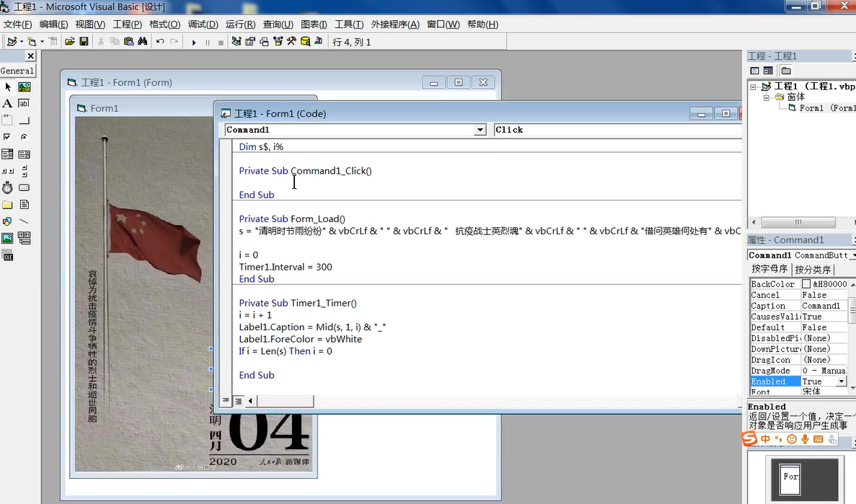Select the Timer control in toolbox
This screenshot has height=504, width=856.
pos(7,187)
